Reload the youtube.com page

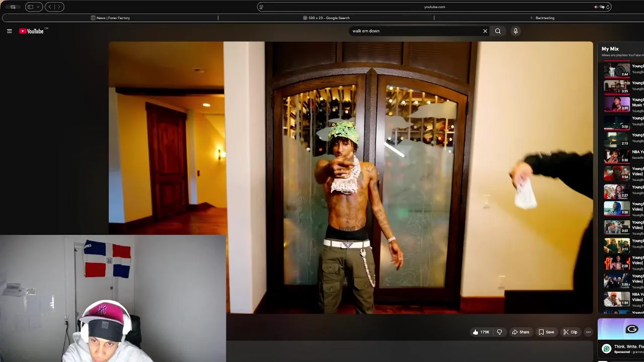(608, 7)
